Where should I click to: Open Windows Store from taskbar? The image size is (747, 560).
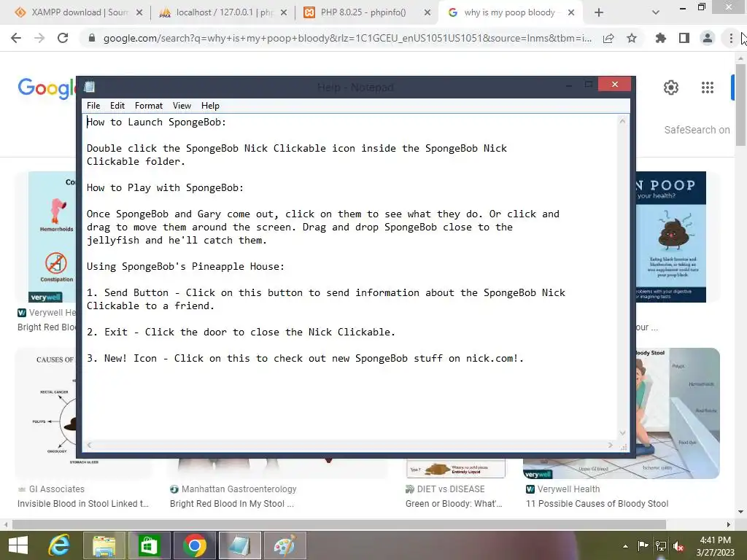149,545
